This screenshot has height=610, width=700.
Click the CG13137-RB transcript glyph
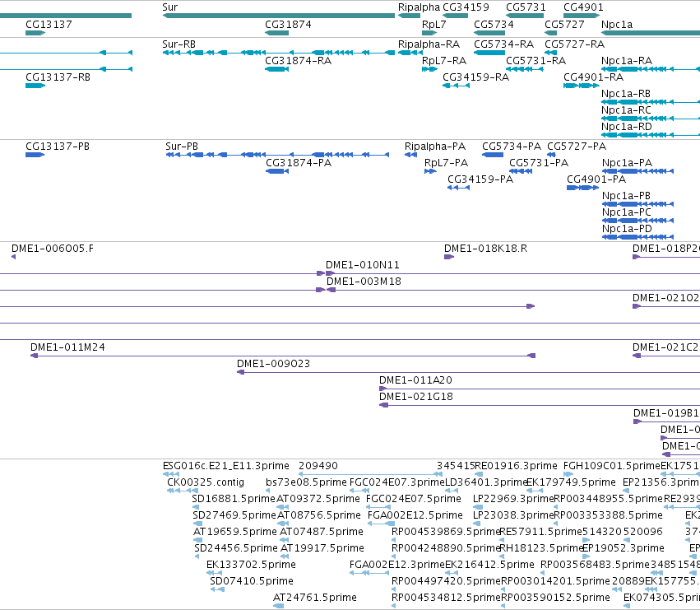[35, 86]
